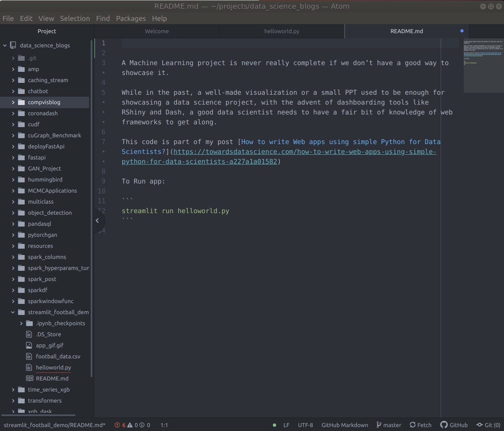Viewport: 504px width, 431px height.
Task: Open the Edit menu
Action: pos(26,19)
